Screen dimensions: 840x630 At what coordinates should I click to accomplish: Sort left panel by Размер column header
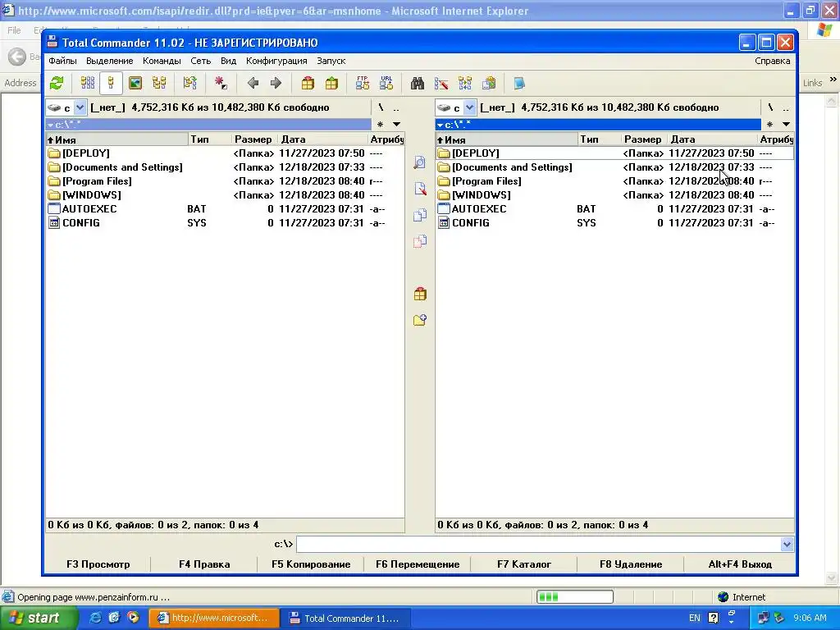(253, 139)
